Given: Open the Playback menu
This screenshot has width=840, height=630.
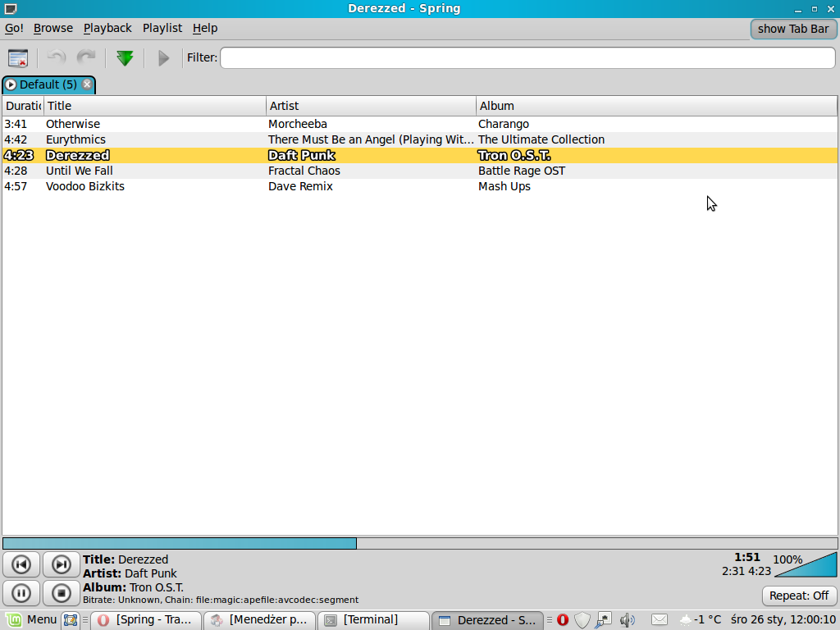Looking at the screenshot, I should 107,29.
